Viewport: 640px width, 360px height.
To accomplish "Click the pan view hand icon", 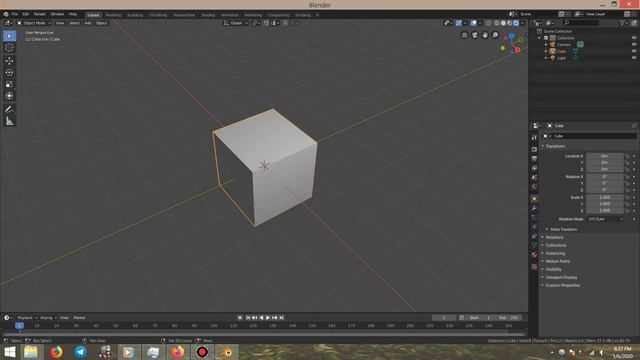I will pos(485,36).
